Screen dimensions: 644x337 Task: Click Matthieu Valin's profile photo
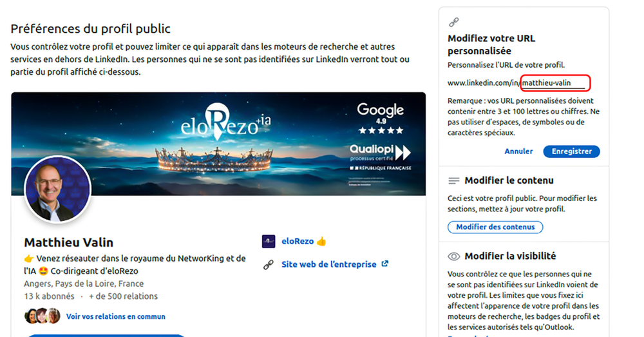(x=57, y=189)
